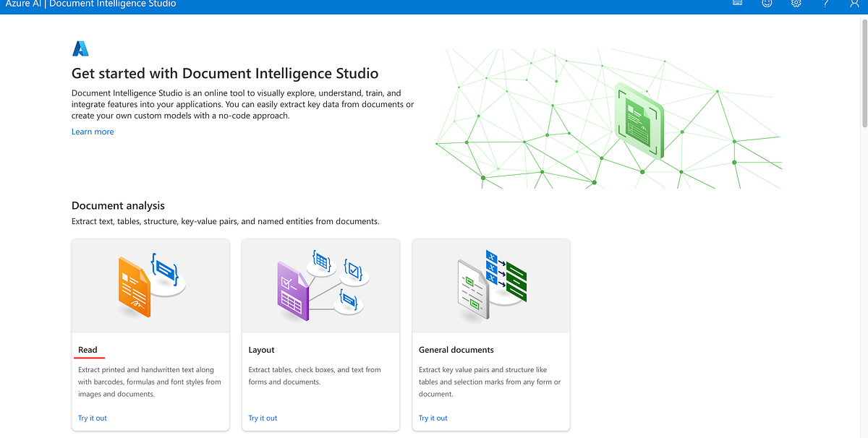Try out the Layout feature
Image resolution: width=868 pixels, height=438 pixels.
coord(263,418)
